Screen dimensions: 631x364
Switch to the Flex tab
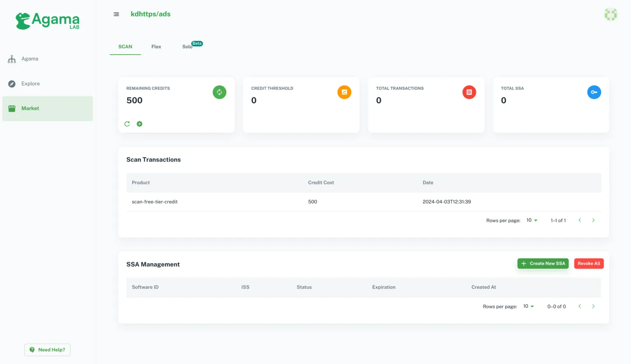[x=156, y=47]
